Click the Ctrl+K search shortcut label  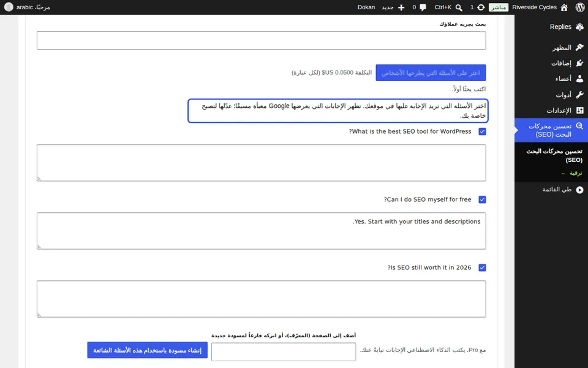point(443,7)
